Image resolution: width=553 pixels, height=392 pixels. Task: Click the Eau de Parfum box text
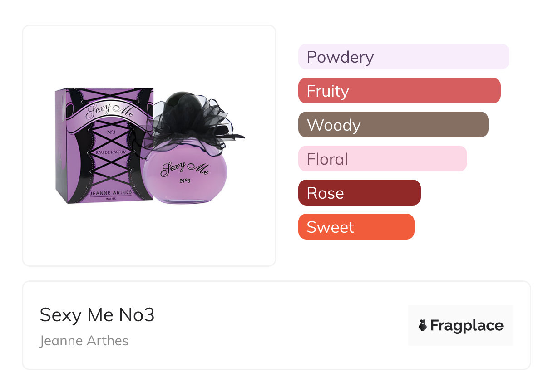[111, 152]
